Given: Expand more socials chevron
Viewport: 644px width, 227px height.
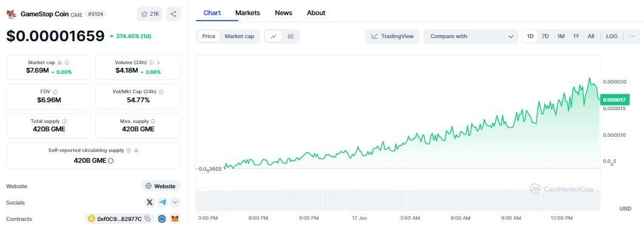Looking at the screenshot, I should click(175, 202).
